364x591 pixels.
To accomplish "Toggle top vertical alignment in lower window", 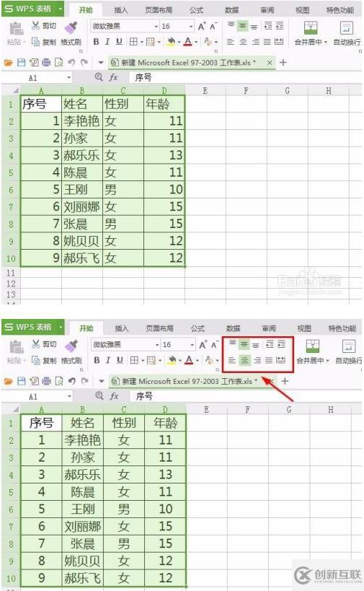I will 232,343.
